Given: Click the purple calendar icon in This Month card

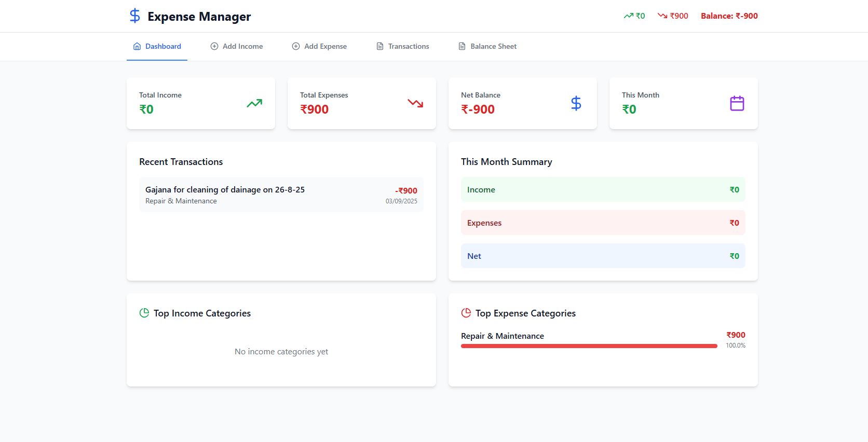Looking at the screenshot, I should click(x=737, y=103).
